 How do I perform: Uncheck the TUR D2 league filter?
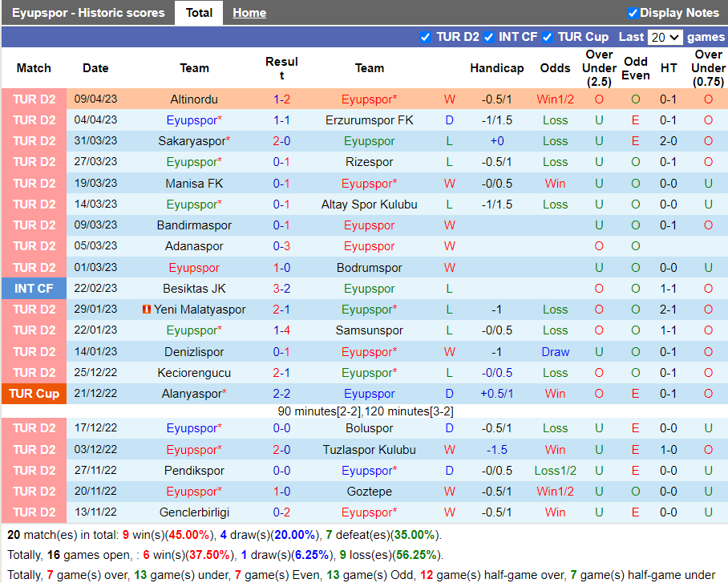(x=425, y=37)
